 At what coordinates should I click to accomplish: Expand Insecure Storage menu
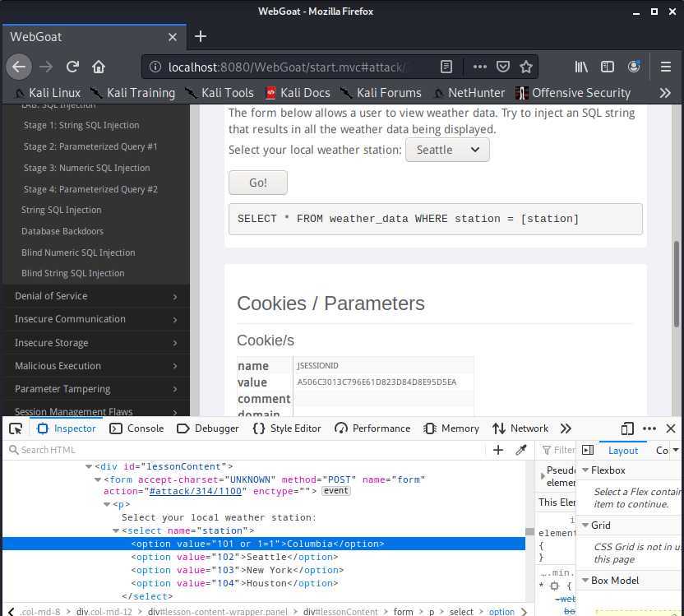(96, 343)
